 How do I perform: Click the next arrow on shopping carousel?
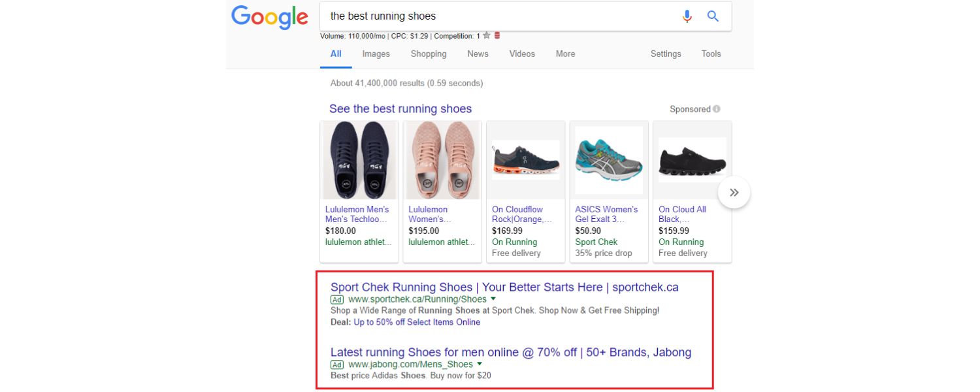tap(734, 193)
